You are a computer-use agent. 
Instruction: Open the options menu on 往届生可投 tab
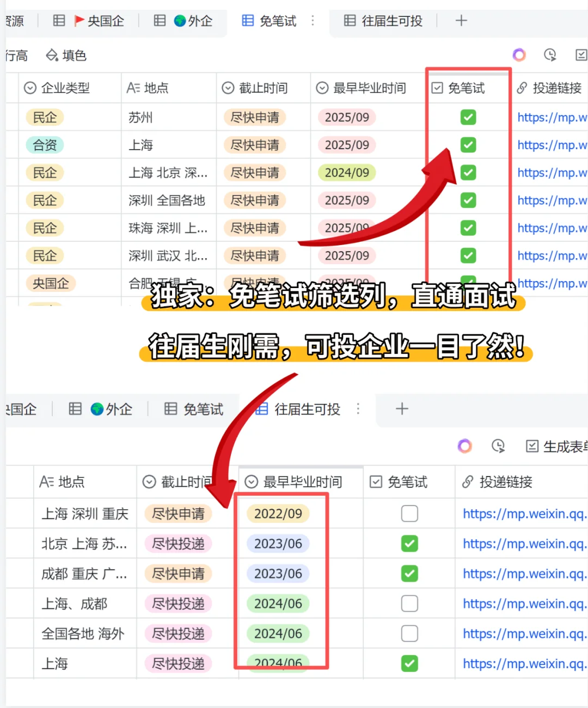(x=358, y=409)
